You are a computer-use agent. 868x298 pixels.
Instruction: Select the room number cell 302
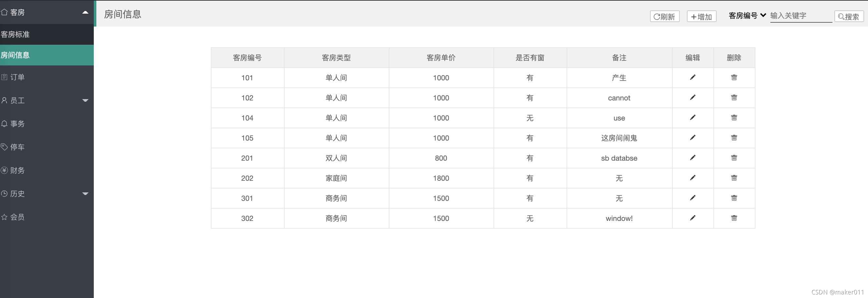tap(247, 218)
